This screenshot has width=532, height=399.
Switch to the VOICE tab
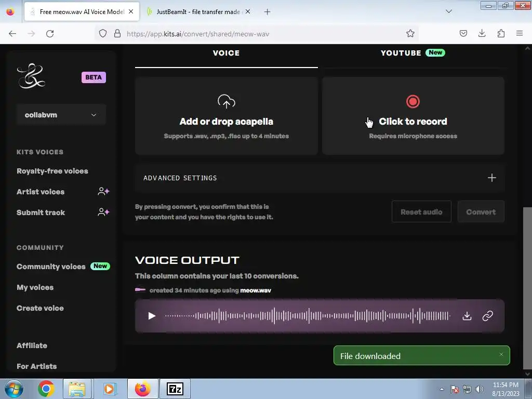tap(227, 53)
